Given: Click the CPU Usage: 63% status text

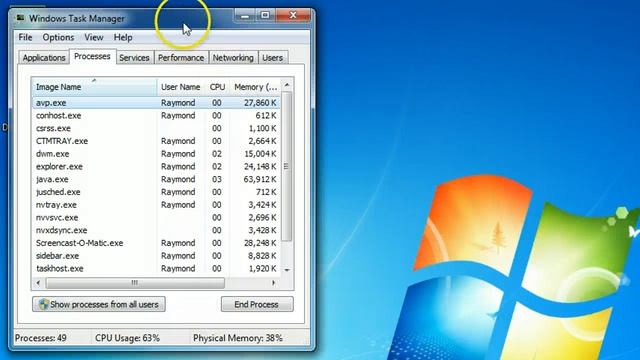Looking at the screenshot, I should click(x=127, y=338).
